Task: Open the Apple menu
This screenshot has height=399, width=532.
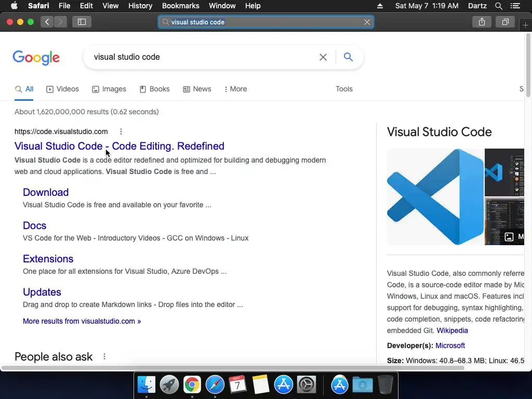Action: tap(14, 6)
